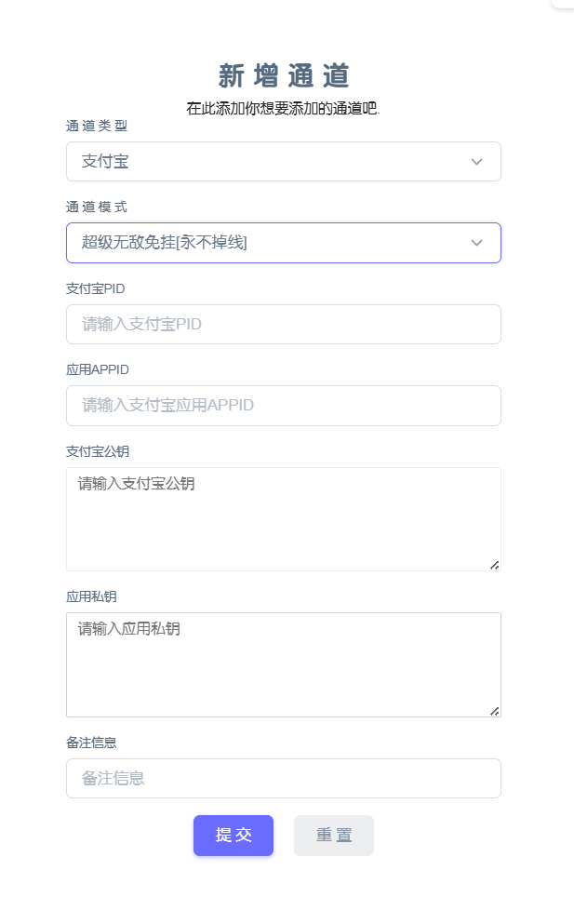574x924 pixels.
Task: Click the 应用私钥 field label
Action: 91,596
